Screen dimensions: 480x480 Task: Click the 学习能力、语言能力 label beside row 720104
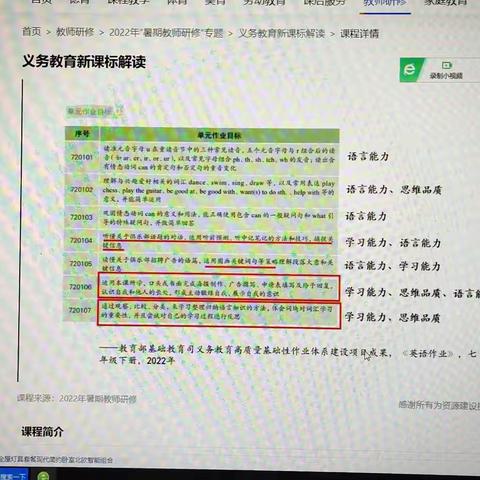point(393,243)
